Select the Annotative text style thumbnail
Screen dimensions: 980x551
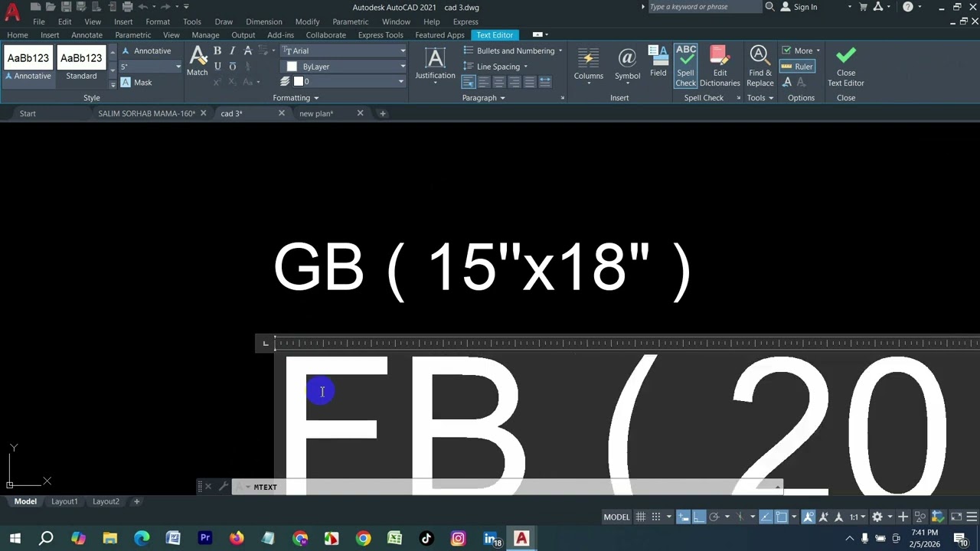click(28, 64)
